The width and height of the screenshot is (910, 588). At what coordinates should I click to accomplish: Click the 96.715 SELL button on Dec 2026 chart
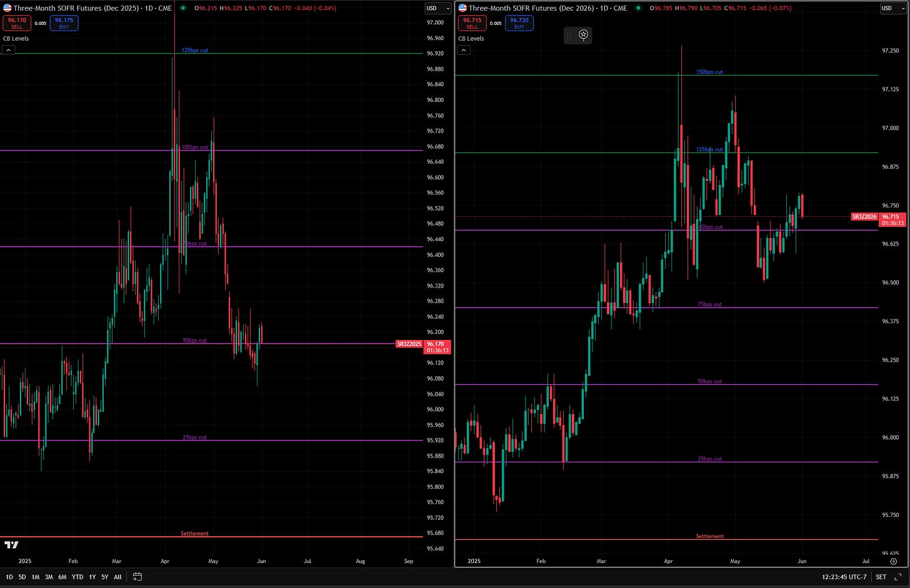[x=472, y=23]
